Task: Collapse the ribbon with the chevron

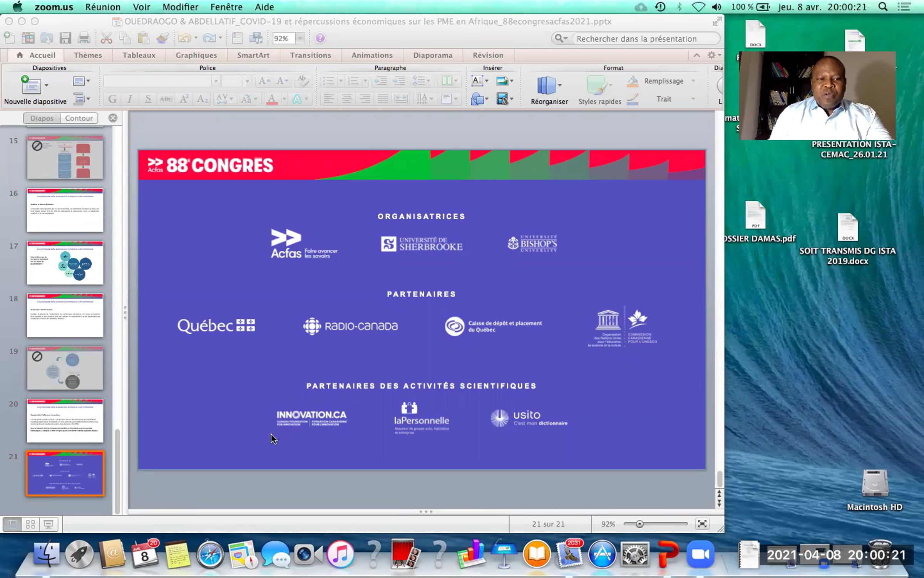Action: (696, 55)
